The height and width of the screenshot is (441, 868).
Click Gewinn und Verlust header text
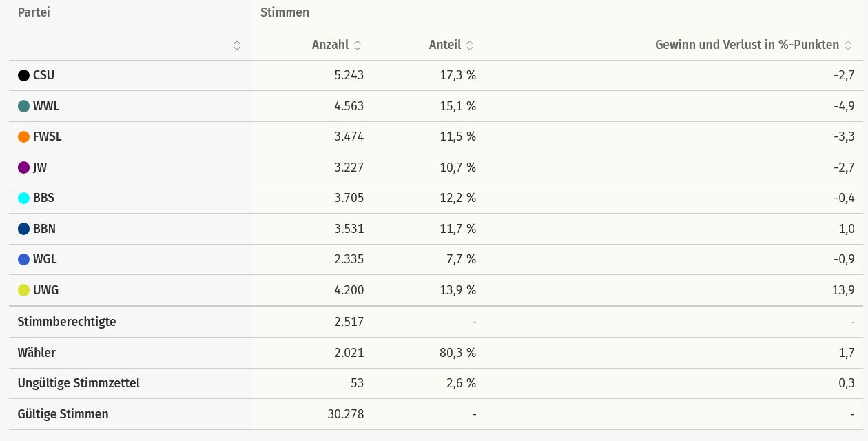tap(747, 45)
